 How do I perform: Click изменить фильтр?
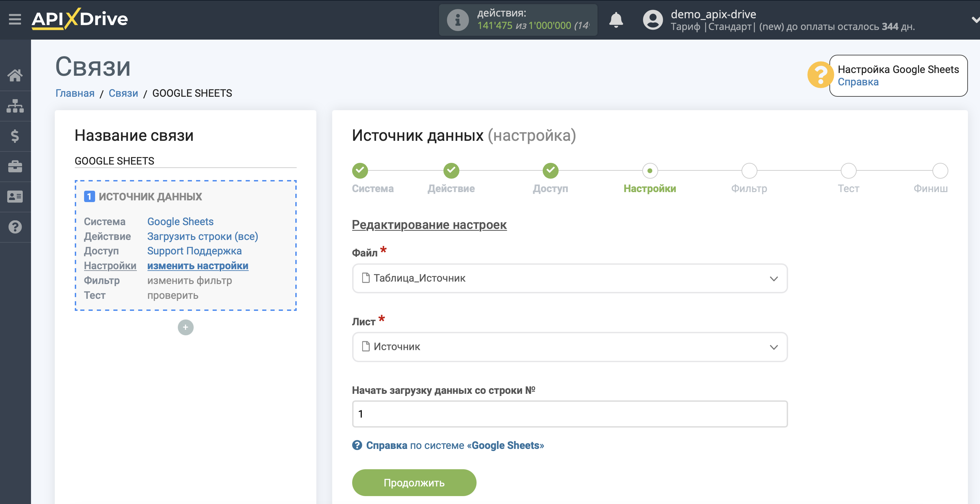point(190,281)
